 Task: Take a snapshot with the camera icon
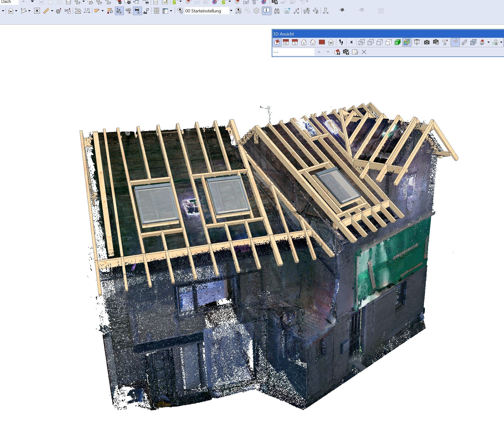click(427, 42)
